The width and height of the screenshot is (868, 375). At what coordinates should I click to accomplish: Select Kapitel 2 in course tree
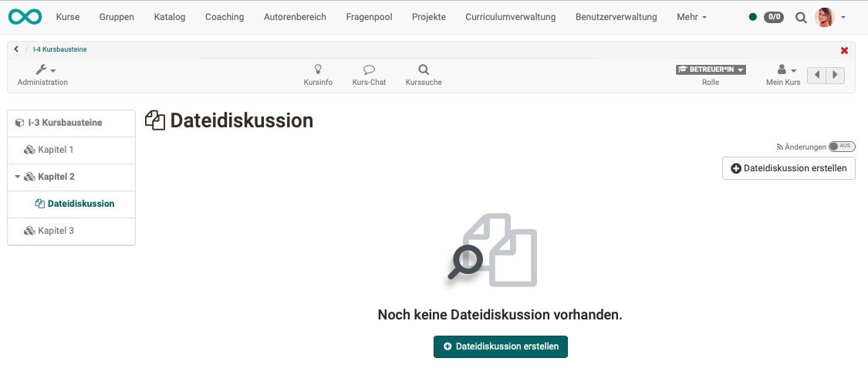72,177
